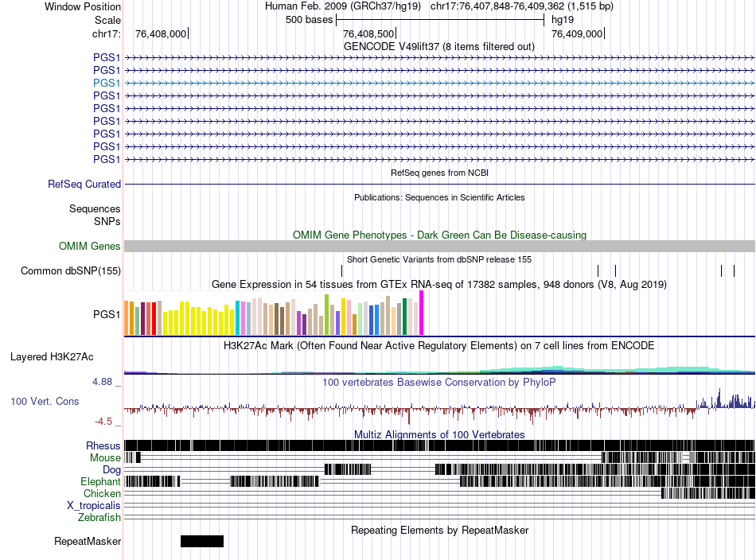Click the "SNPs" track label
The height and width of the screenshot is (560, 756).
coord(107,221)
